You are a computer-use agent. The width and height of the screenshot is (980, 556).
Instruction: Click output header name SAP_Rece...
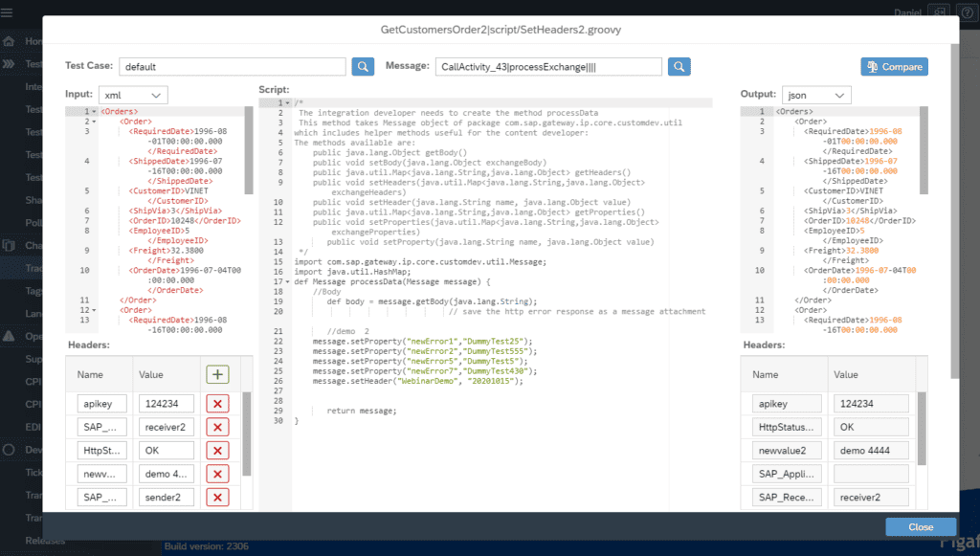(787, 498)
